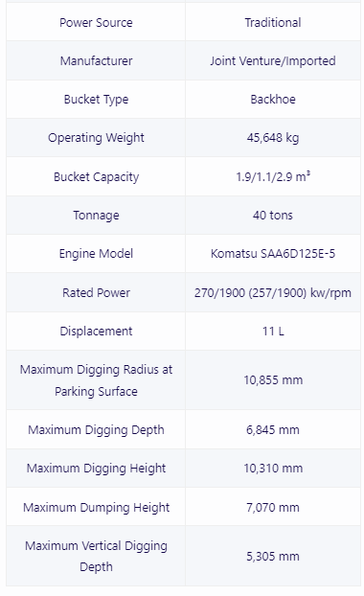Select the 5,305 mm Vertical Digging Depth value

(273, 557)
